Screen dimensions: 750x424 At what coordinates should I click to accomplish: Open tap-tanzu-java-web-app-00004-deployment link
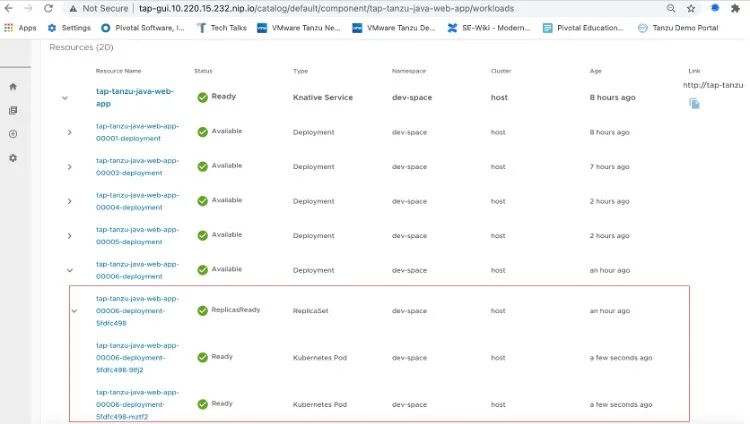click(137, 201)
